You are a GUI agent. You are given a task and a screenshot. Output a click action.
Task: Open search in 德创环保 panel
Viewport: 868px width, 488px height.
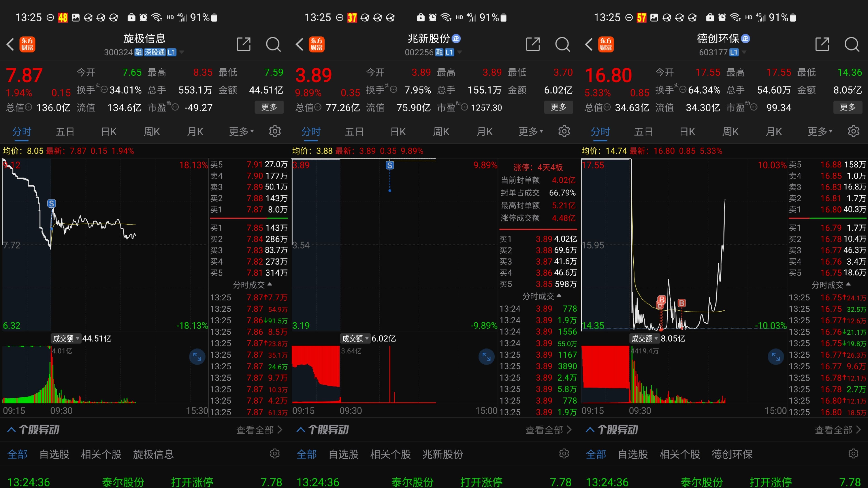[x=852, y=44]
